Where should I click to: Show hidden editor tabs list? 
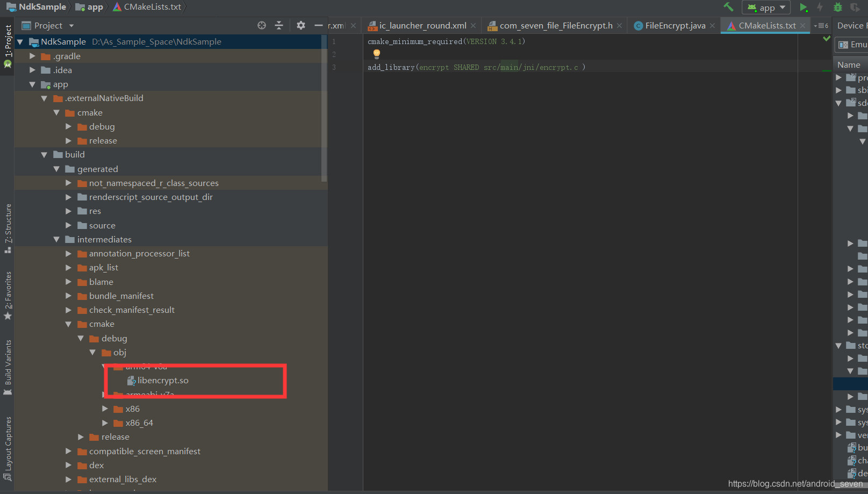(x=821, y=26)
